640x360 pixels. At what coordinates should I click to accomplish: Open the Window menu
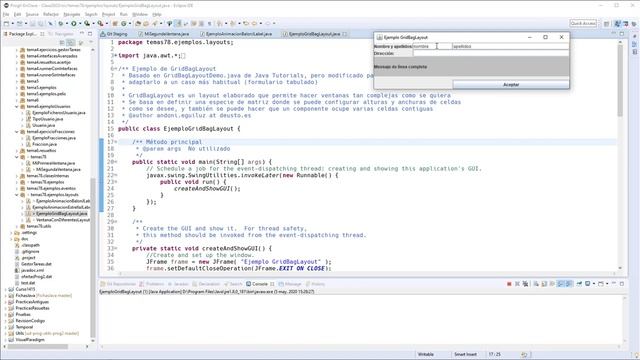(x=140, y=14)
